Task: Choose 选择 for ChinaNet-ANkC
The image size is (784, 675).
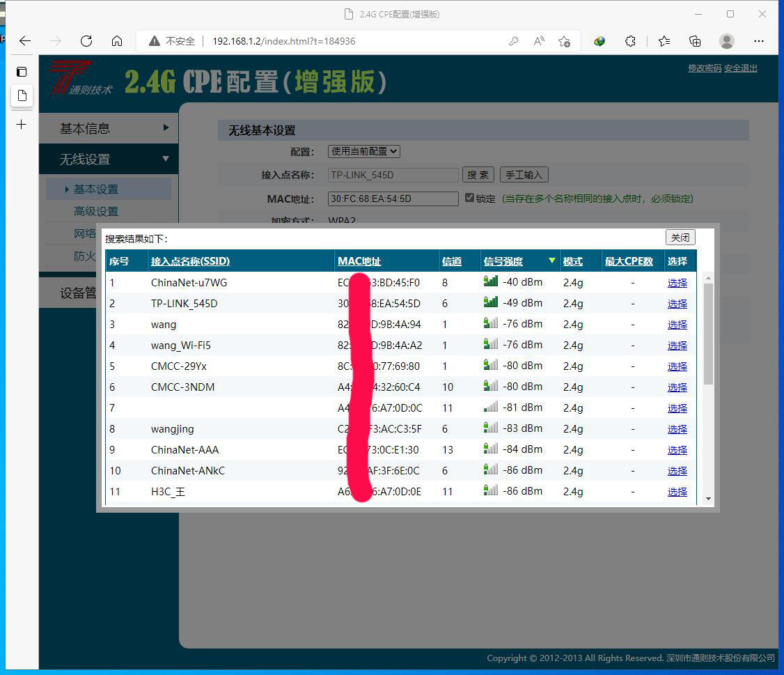Action: [677, 471]
